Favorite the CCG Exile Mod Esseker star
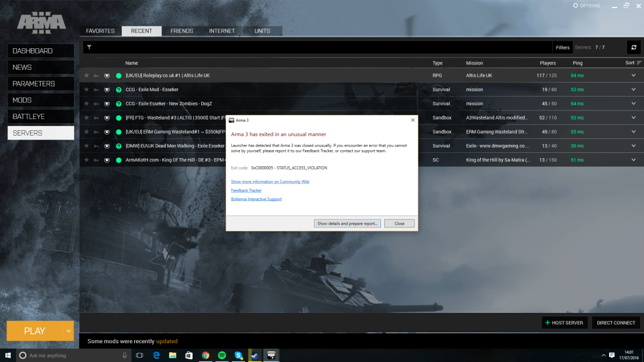The image size is (644, 362). pyautogui.click(x=86, y=90)
